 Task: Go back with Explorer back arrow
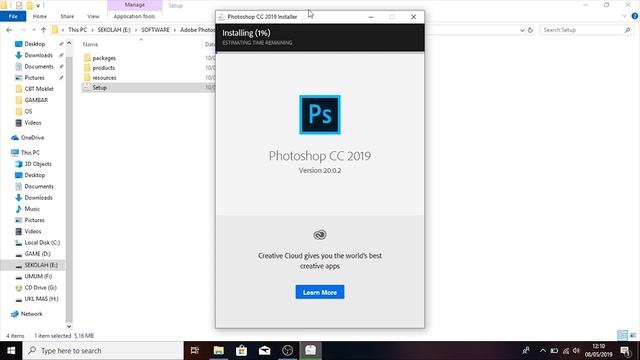[9, 30]
